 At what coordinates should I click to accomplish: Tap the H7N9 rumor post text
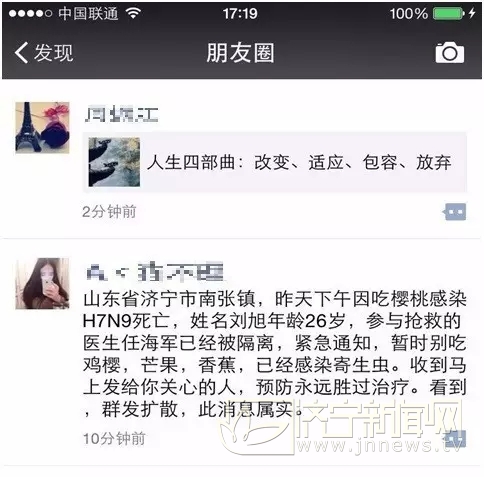(275, 354)
